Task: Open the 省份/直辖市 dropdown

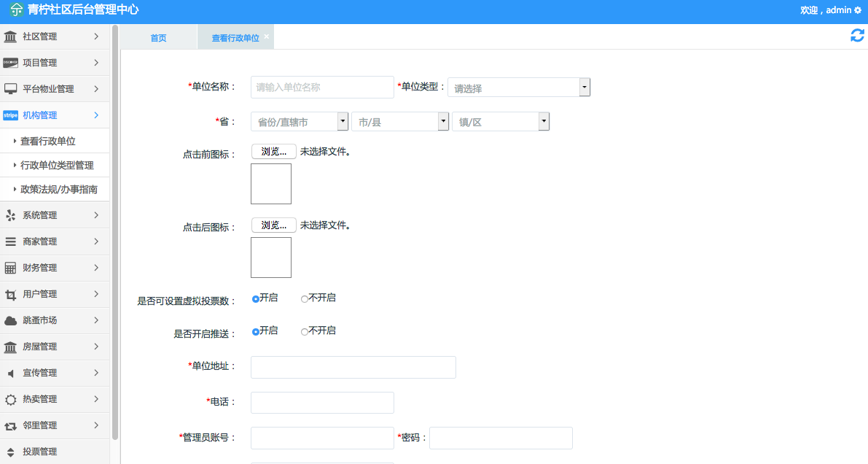Action: [300, 121]
